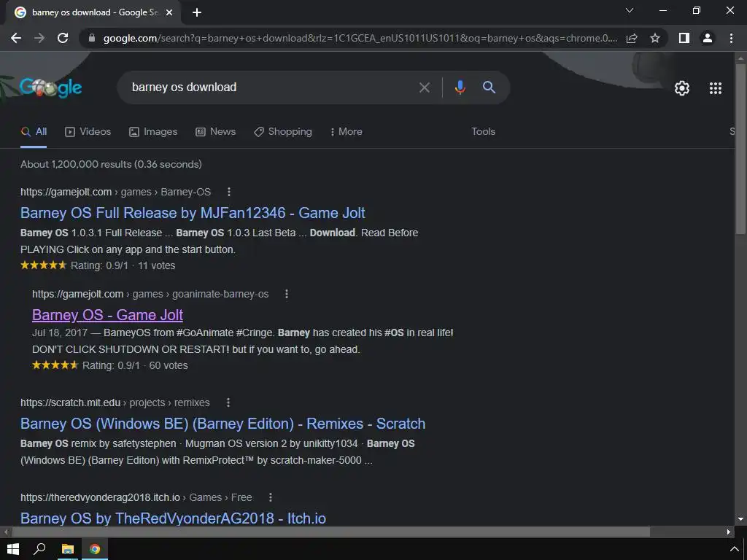The height and width of the screenshot is (560, 747).
Task: Click the vertical scrollbar thumb
Action: point(740,147)
